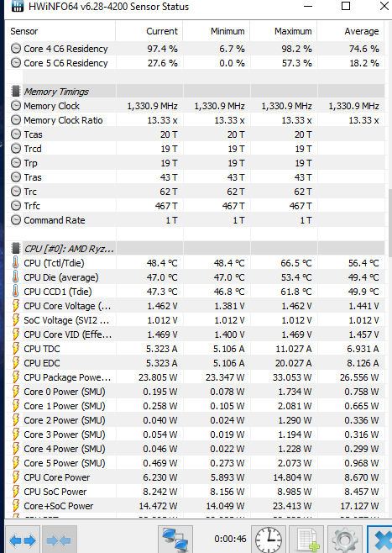Click the blue X close sensors button

tap(379, 540)
